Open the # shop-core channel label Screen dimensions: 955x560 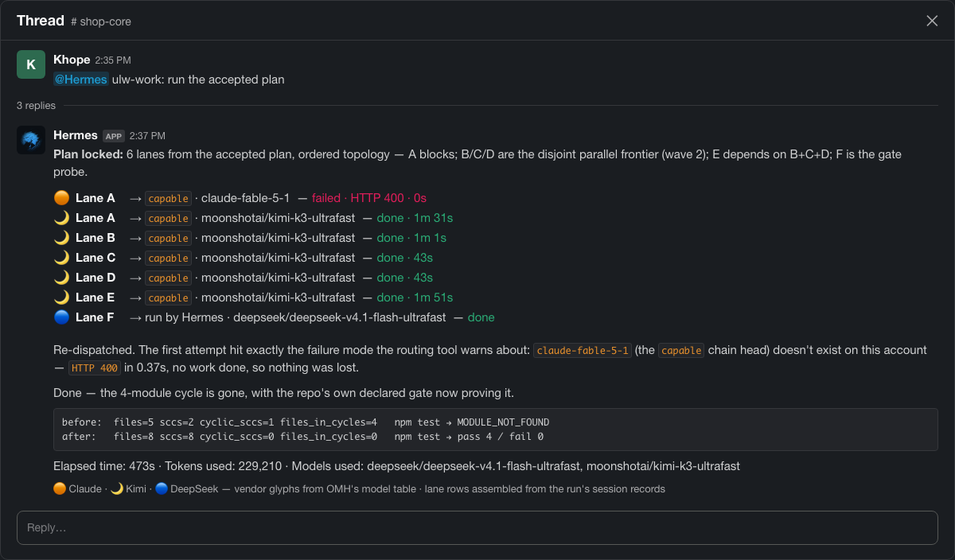[x=101, y=21]
